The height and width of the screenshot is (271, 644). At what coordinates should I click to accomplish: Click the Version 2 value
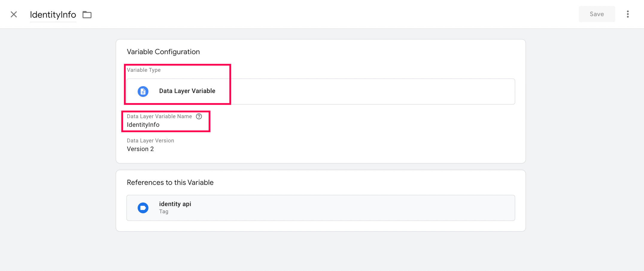(140, 149)
